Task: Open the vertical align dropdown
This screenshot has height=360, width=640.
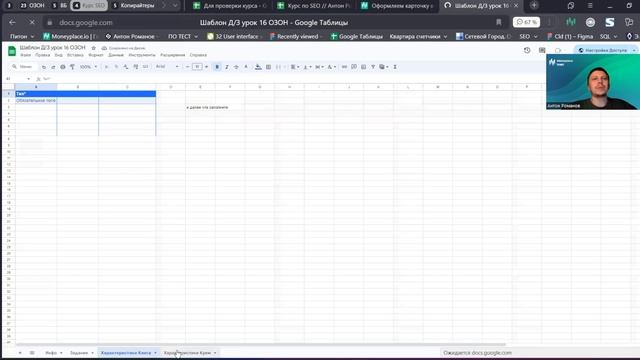Action: 307,67
